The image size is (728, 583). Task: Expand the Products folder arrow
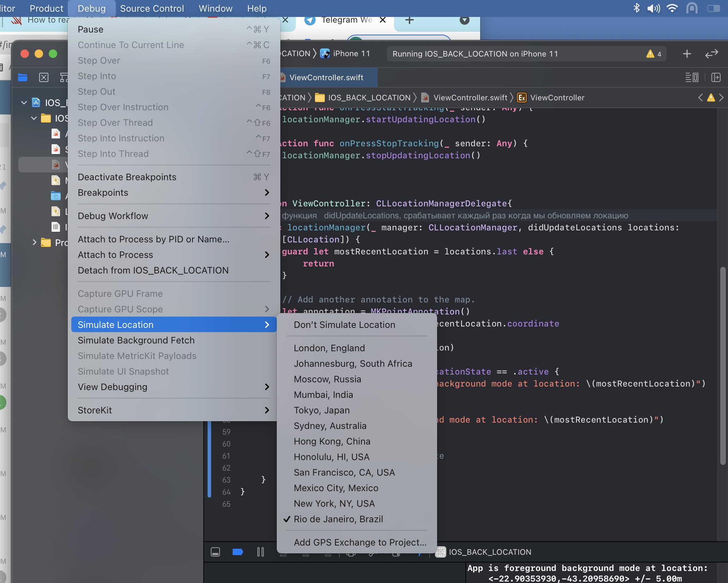[34, 242]
